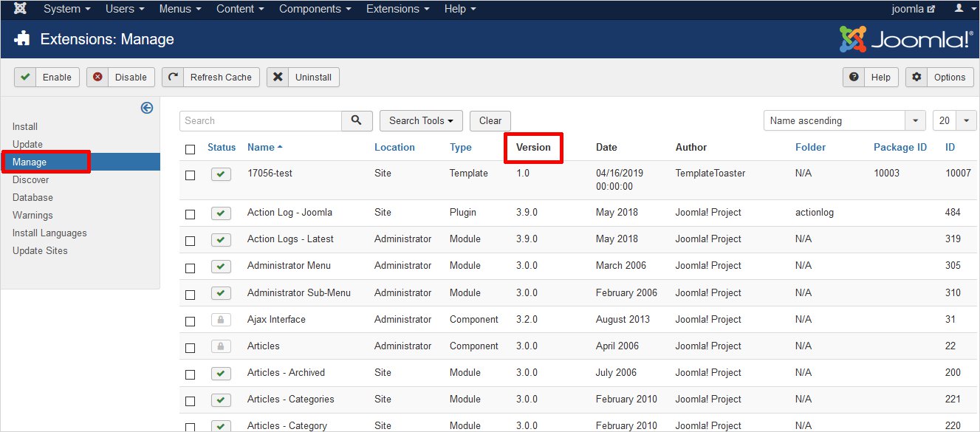Viewport: 980px width, 432px height.
Task: Toggle status checkmark for 17056-test template
Action: (221, 174)
